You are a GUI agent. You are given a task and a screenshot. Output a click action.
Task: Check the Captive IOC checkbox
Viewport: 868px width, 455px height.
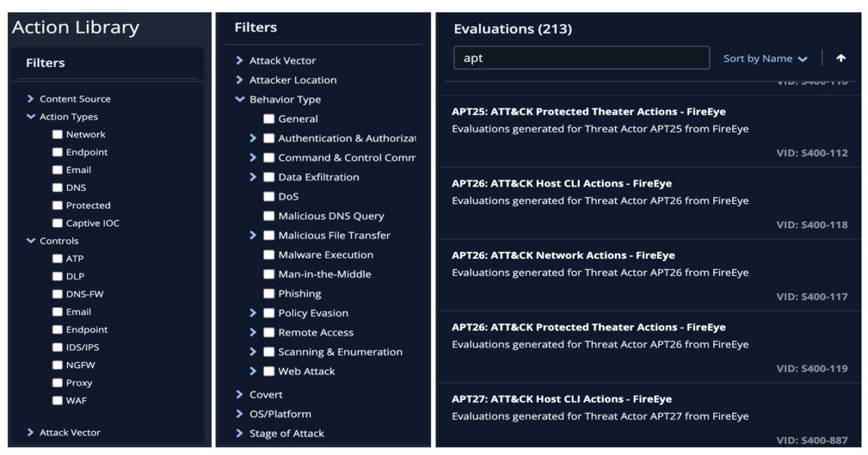tap(57, 224)
